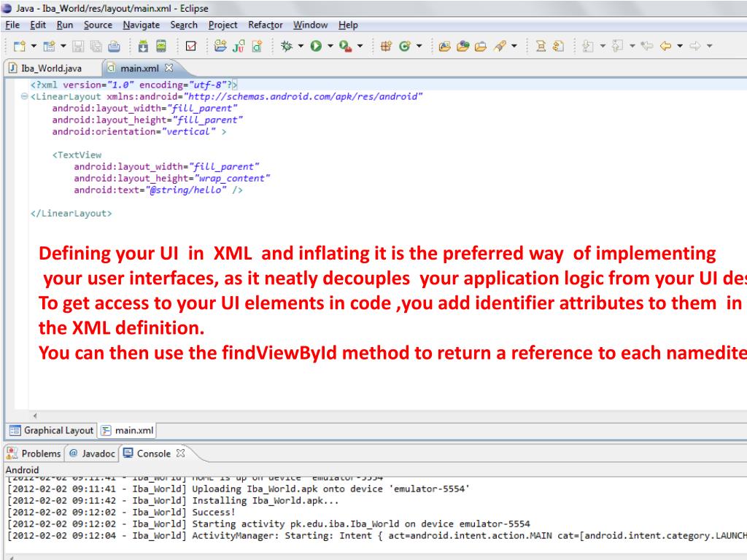Viewport: 747px width, 560px height.
Task: Open the Back history dropdown arrow
Action: [680, 46]
